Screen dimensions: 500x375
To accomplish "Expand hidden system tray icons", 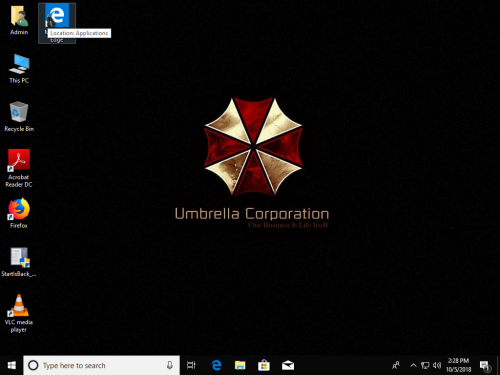I will click(413, 365).
